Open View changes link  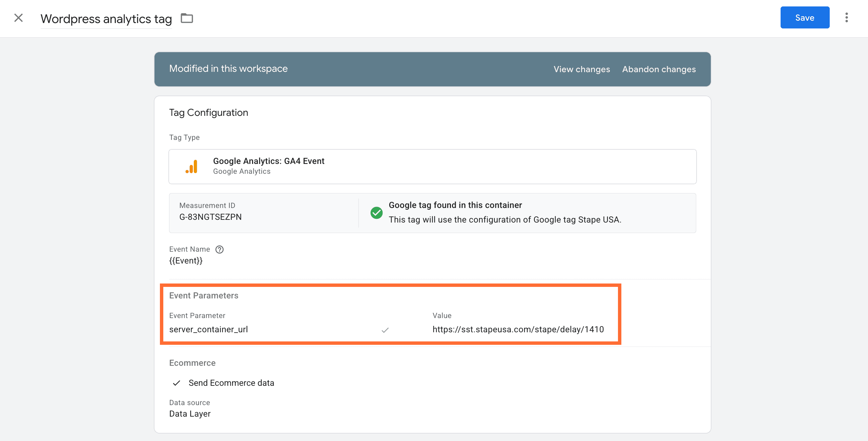coord(582,69)
